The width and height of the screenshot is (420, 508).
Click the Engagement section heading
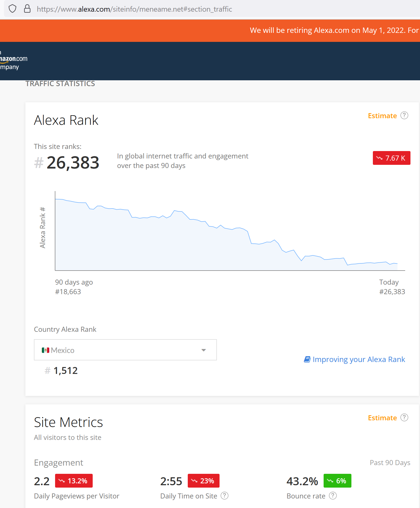(x=59, y=463)
